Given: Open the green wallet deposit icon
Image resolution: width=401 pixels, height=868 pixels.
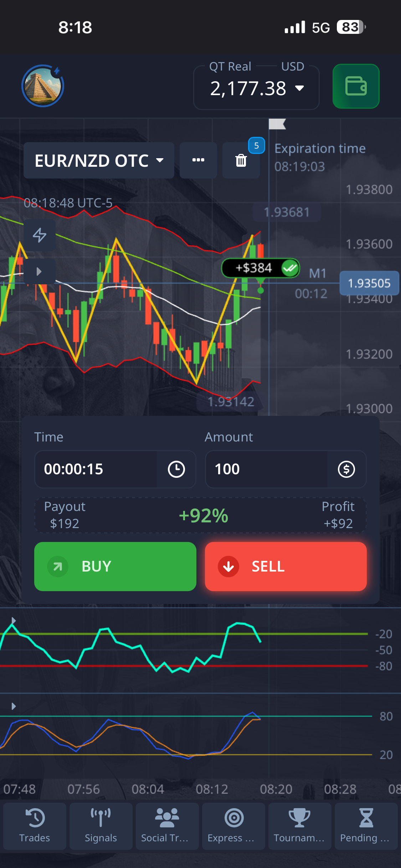Looking at the screenshot, I should 355,86.
